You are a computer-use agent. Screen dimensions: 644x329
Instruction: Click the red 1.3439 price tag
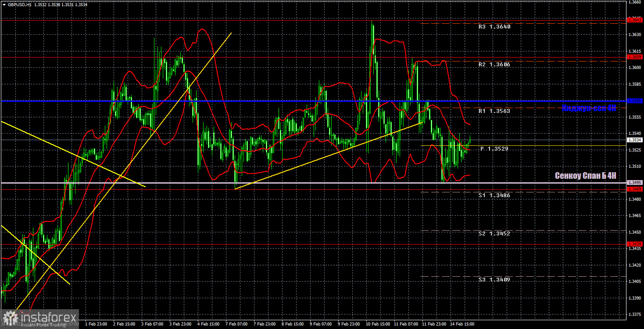(635, 244)
